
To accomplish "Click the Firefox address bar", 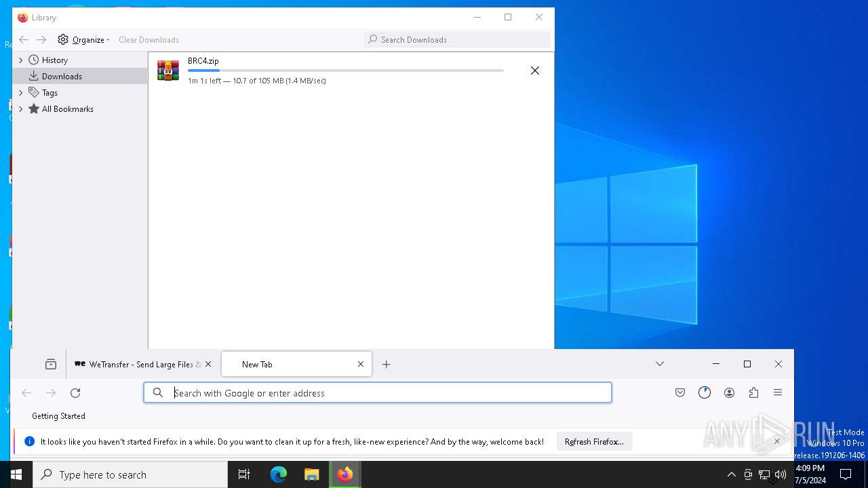I will (x=378, y=392).
